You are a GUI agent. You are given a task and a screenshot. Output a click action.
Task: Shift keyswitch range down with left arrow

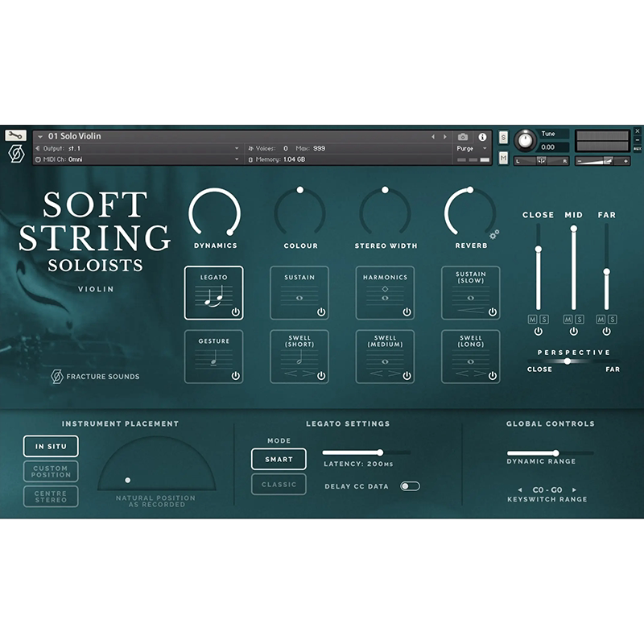coord(520,489)
